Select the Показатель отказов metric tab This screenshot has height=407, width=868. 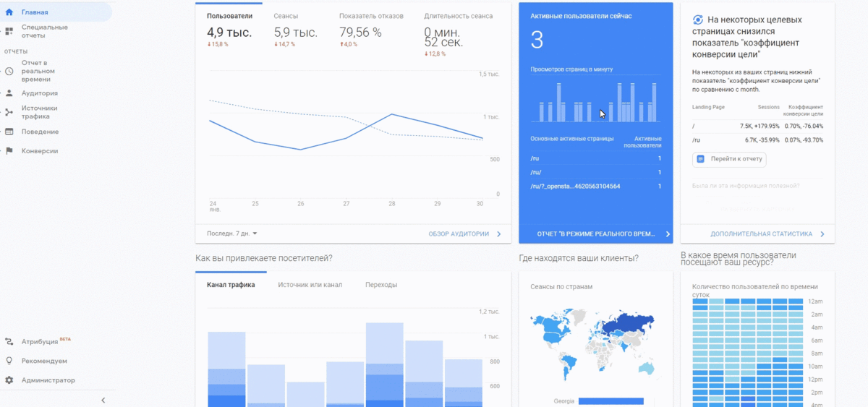pyautogui.click(x=371, y=16)
